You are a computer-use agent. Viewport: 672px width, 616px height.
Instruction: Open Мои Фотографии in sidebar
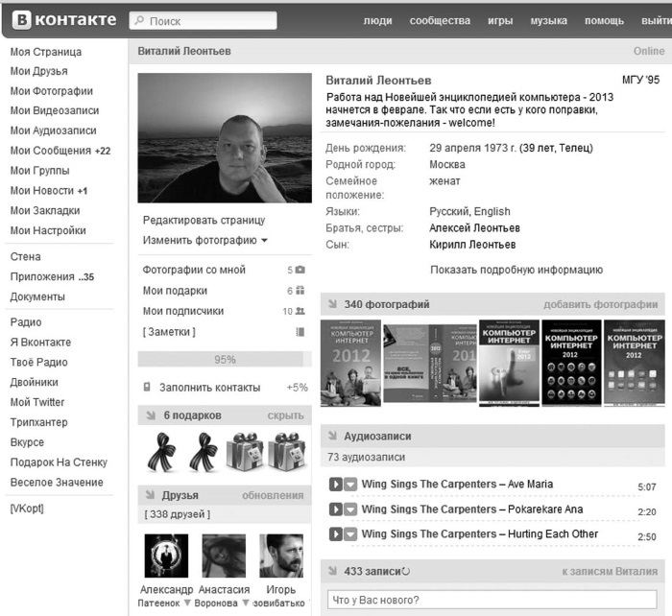52,91
